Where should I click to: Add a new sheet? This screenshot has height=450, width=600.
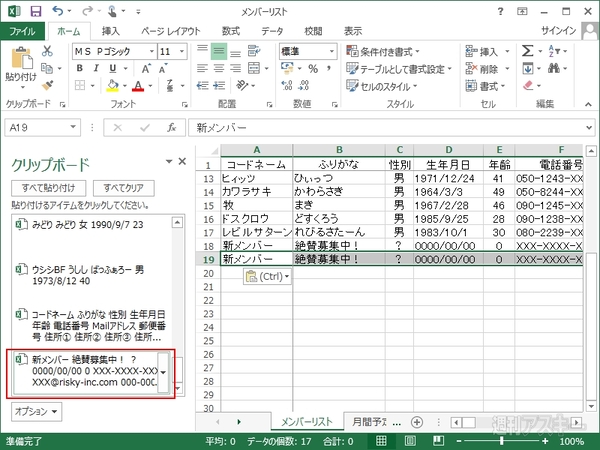[x=417, y=422]
